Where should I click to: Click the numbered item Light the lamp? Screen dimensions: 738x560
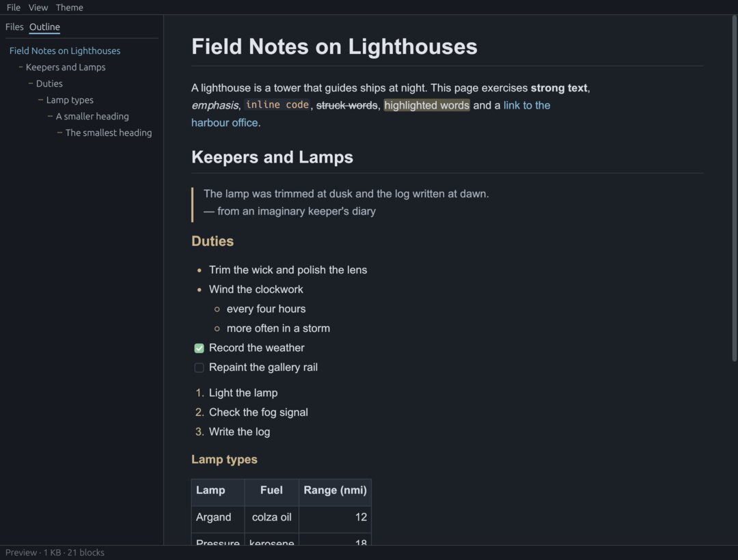click(x=243, y=393)
